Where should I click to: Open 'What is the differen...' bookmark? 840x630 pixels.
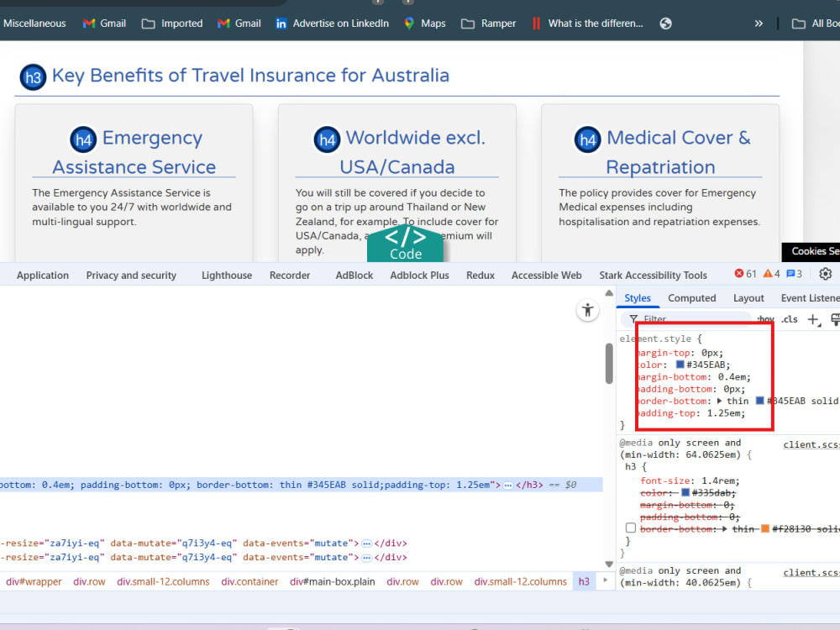click(587, 24)
